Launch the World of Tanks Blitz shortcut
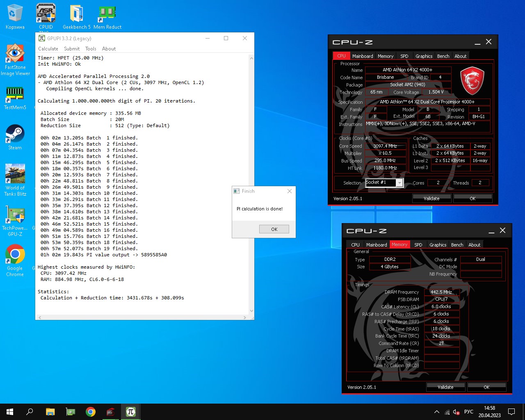Viewport: 525px width, 420px height. tap(15, 180)
